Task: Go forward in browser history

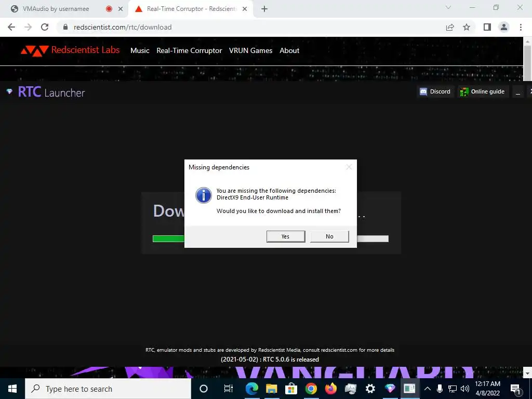Action: (x=28, y=27)
